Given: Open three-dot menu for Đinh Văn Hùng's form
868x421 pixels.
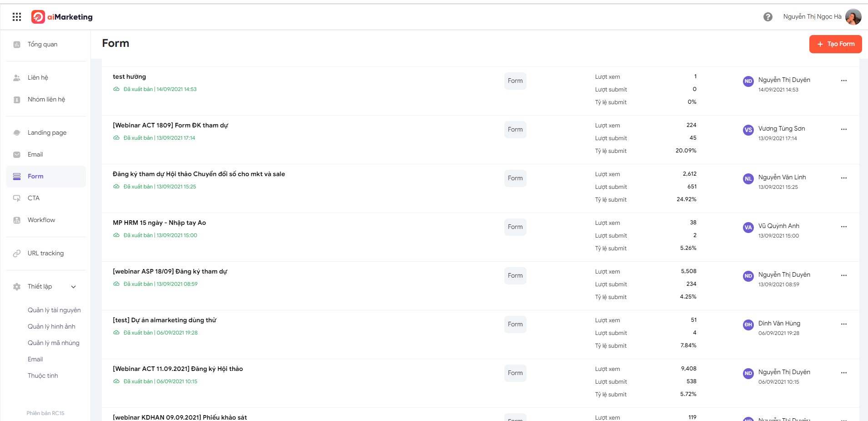Looking at the screenshot, I should pyautogui.click(x=844, y=324).
